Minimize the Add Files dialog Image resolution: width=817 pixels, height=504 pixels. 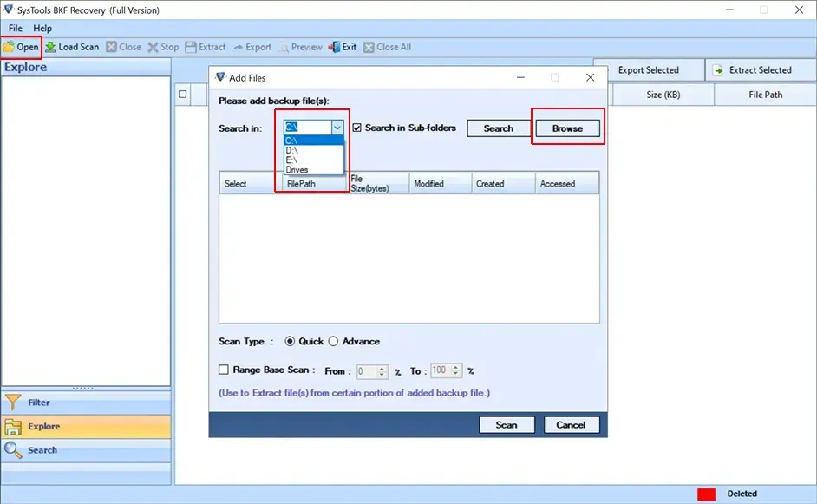(520, 78)
